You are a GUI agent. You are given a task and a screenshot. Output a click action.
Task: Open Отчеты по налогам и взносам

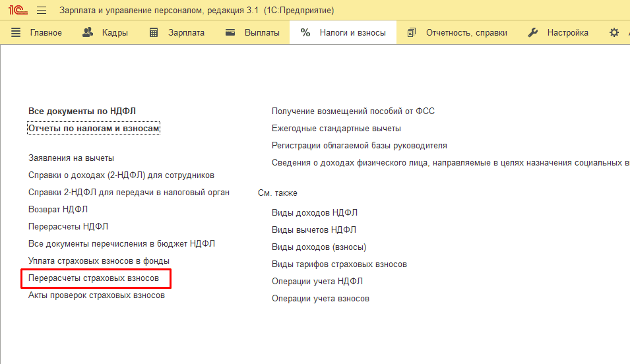(94, 129)
